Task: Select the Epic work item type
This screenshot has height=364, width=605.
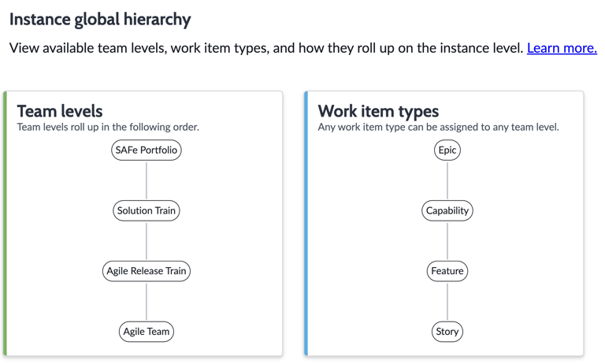Action: point(447,150)
